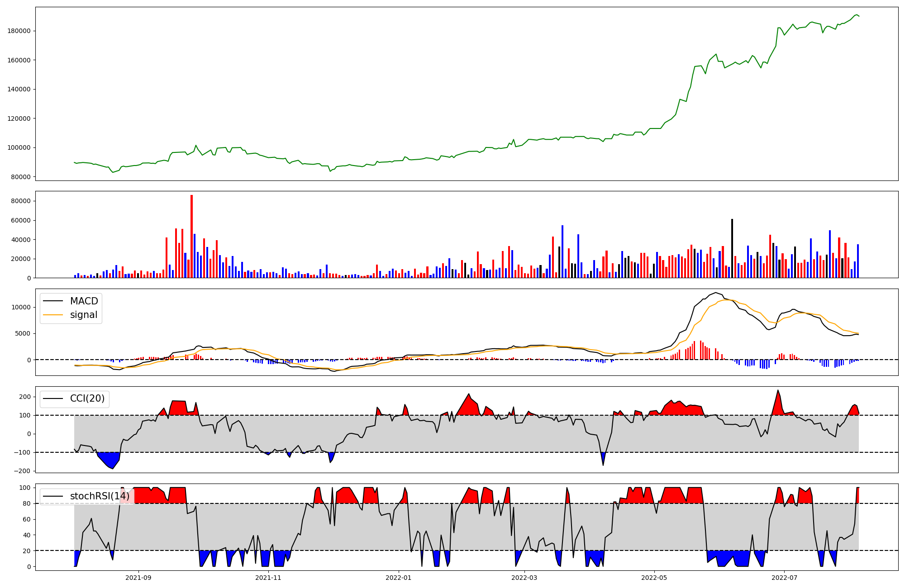Click the signal legend text
Screen dimensions: 905x588
[84, 315]
